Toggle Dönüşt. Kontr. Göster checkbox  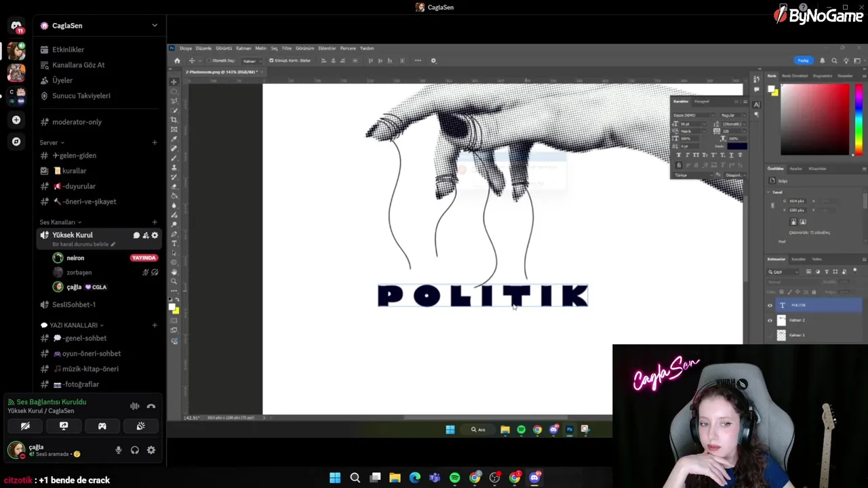[x=271, y=60]
